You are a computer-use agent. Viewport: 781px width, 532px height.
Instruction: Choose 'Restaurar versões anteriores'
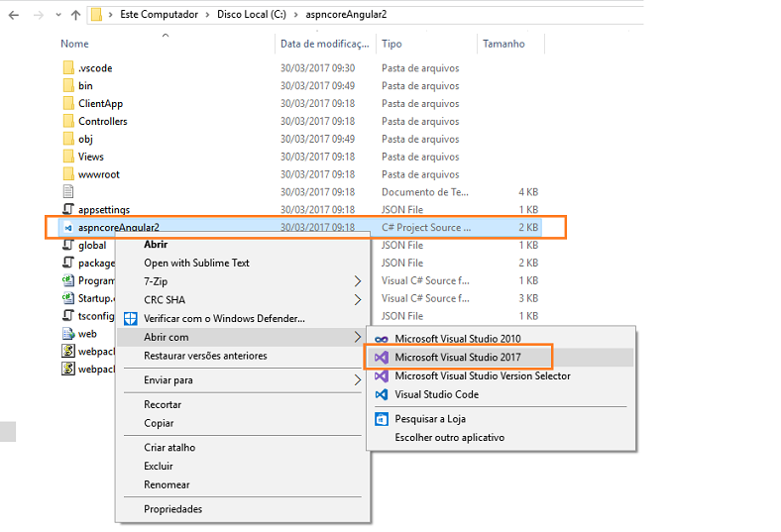pyautogui.click(x=243, y=356)
